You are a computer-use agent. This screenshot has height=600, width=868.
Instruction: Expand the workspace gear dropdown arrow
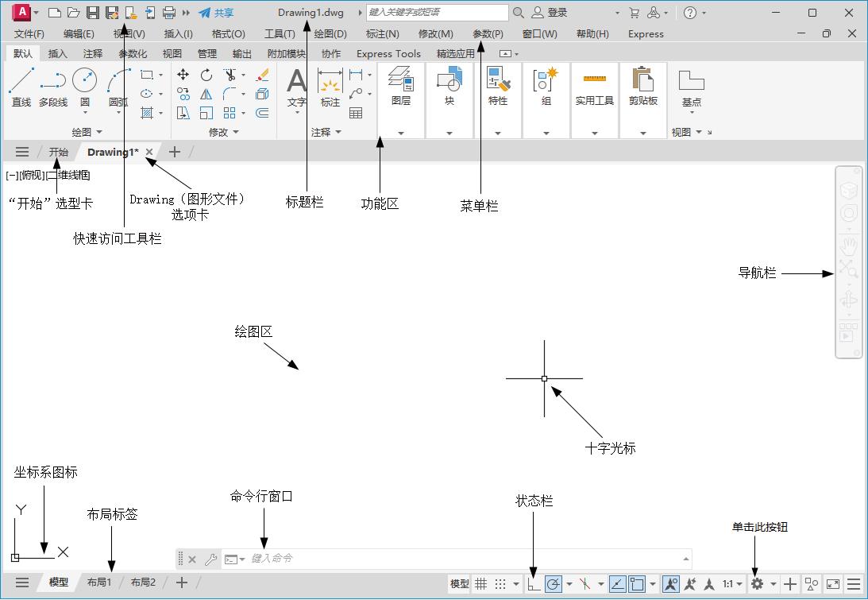click(x=773, y=584)
